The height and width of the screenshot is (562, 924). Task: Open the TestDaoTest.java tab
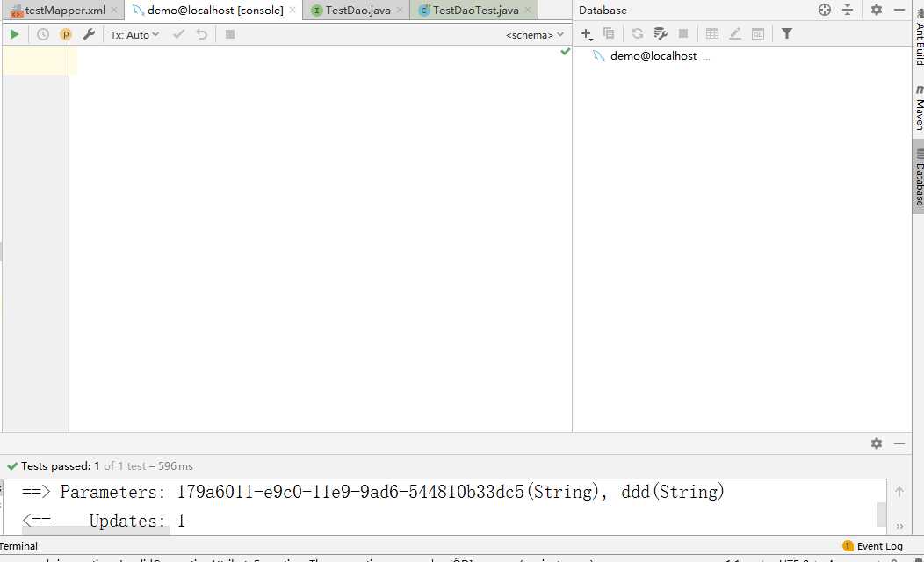point(475,10)
